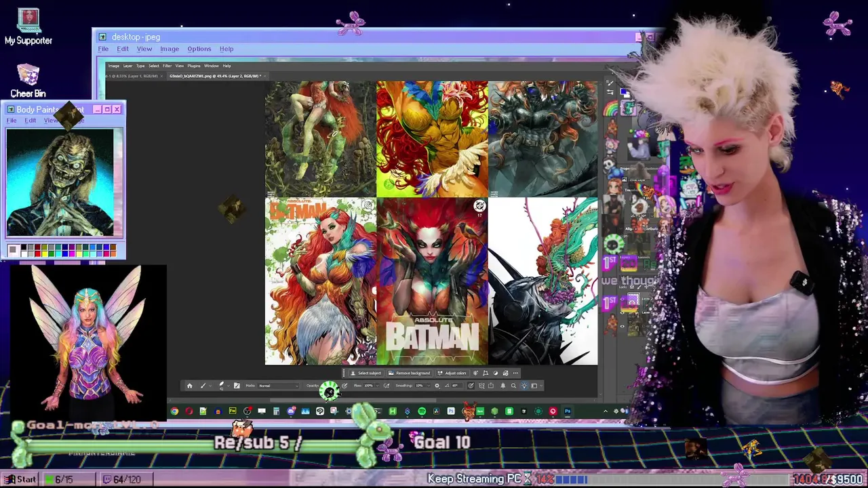Click the Photoshop Home icon in options bar

(x=190, y=386)
